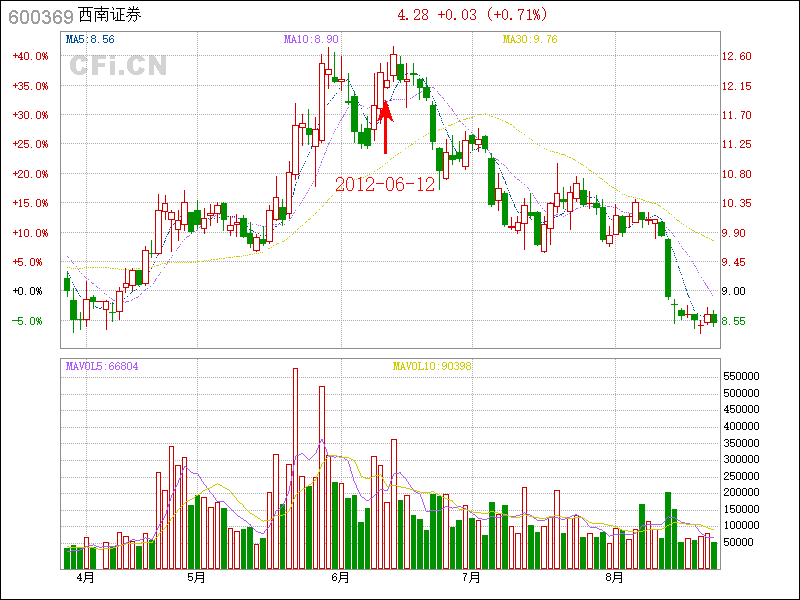The width and height of the screenshot is (800, 600).
Task: Click the 7月 month label
Action: [x=471, y=578]
